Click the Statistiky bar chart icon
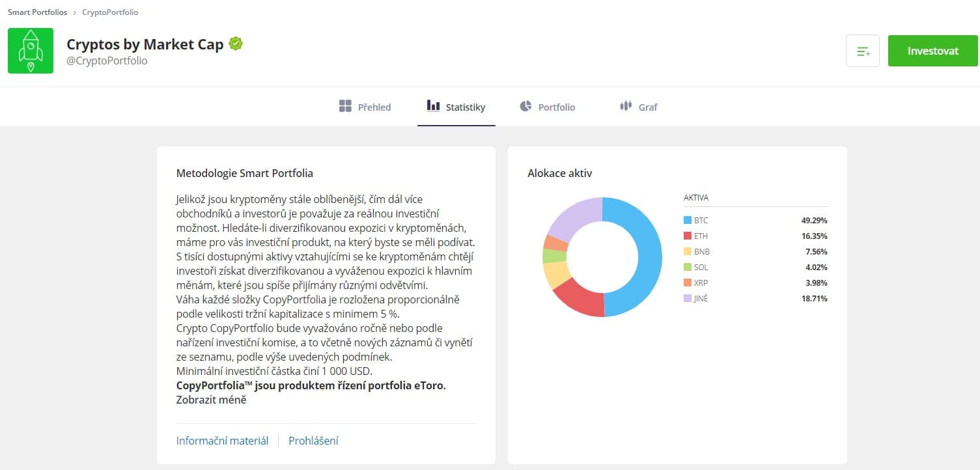980x470 pixels. point(433,105)
